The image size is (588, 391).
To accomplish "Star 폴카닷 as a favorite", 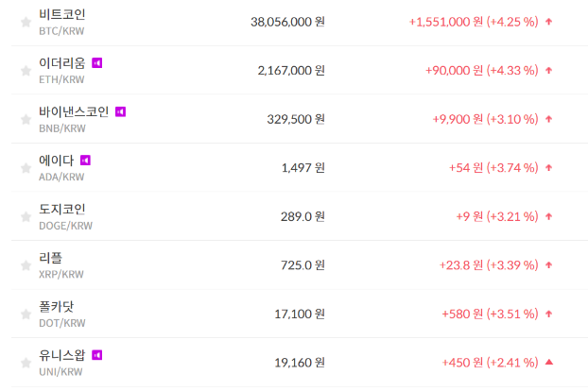I will 26,314.
